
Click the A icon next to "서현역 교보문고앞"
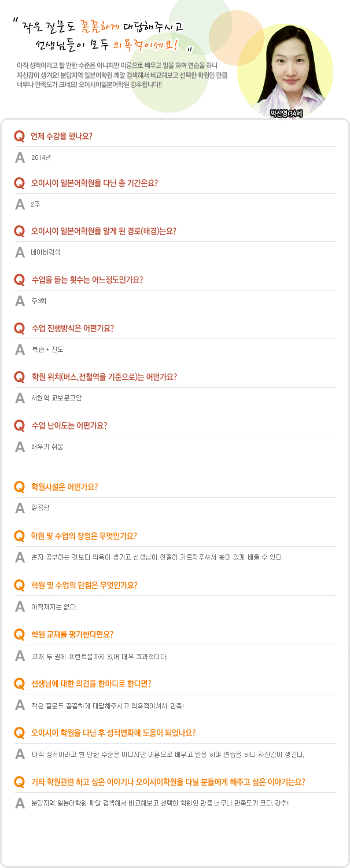point(20,398)
